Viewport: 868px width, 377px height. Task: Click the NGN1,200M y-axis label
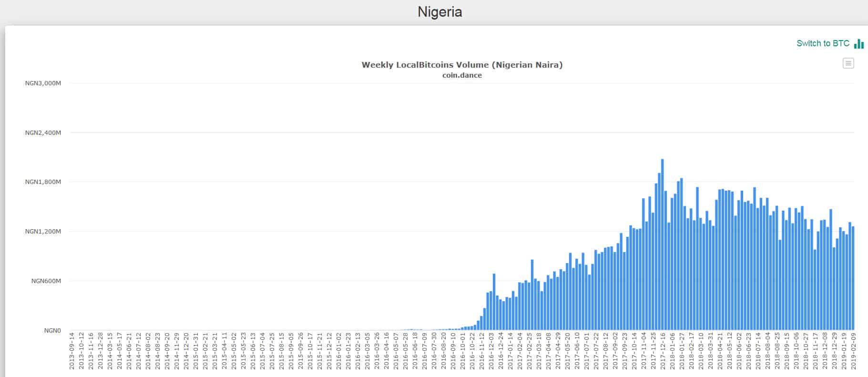(x=43, y=232)
